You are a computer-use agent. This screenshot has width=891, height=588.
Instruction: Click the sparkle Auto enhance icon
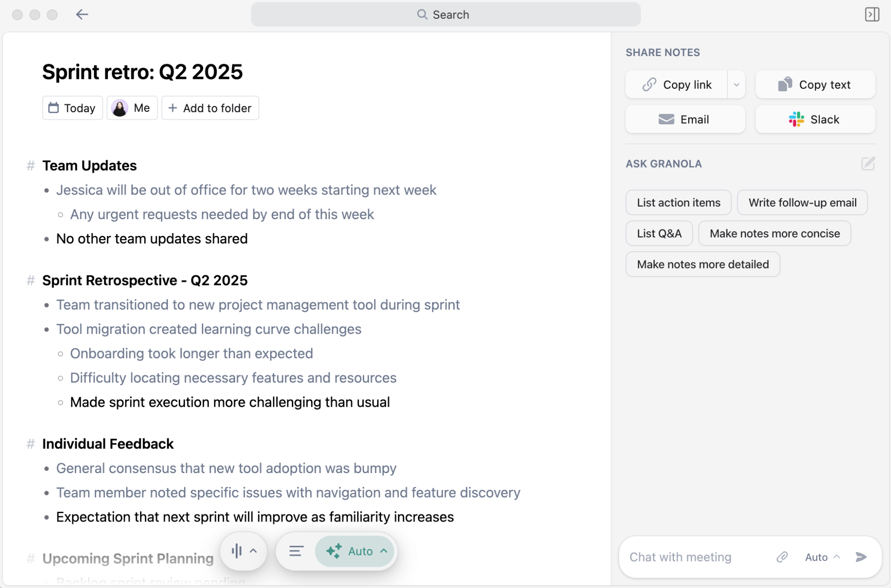point(333,551)
